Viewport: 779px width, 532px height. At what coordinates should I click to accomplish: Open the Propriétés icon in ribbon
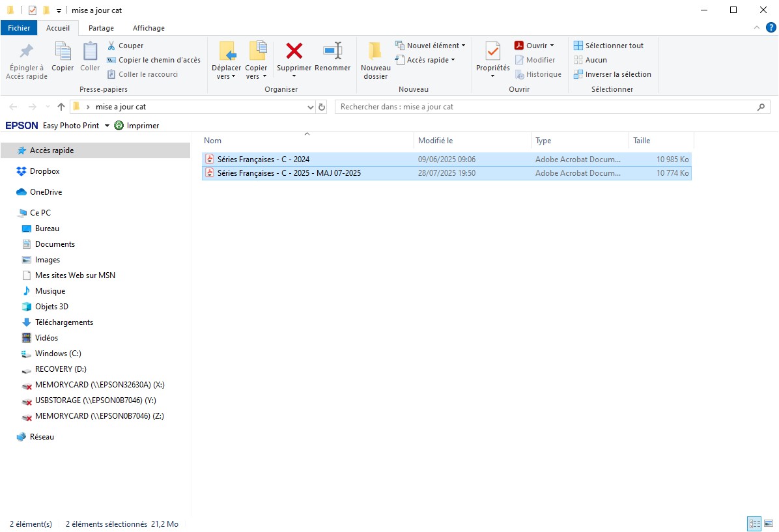coord(492,51)
